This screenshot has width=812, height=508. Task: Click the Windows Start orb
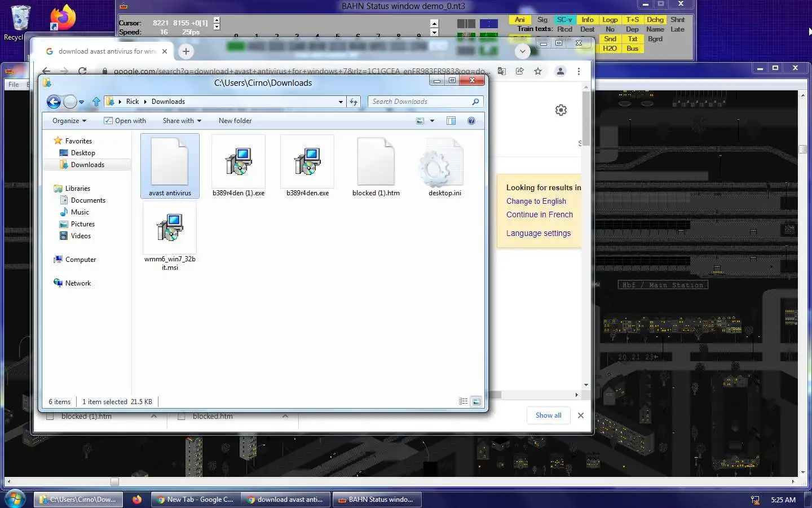tap(15, 499)
